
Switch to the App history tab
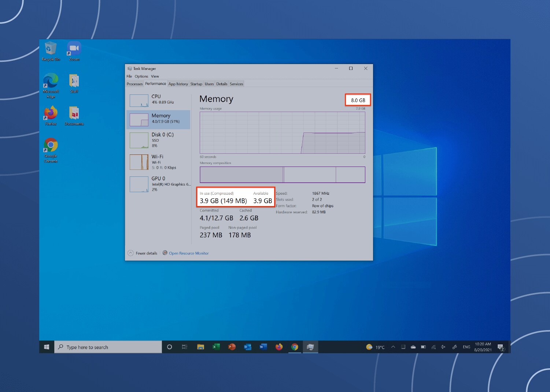(x=178, y=84)
